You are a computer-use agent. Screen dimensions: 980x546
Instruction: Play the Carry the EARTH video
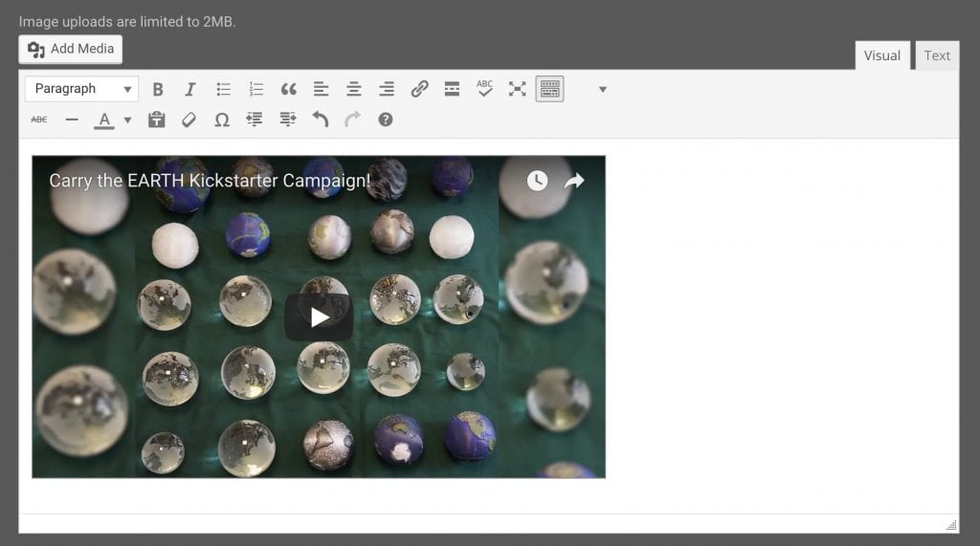319,317
